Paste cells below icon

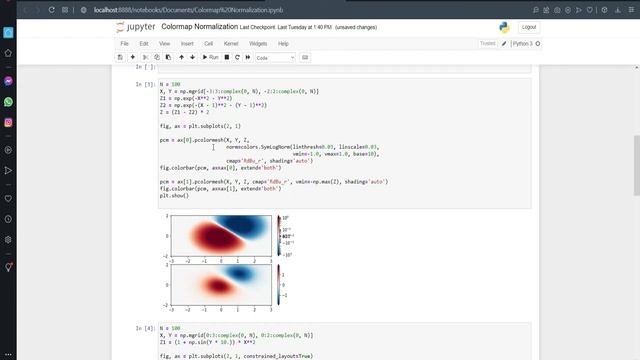coord(168,58)
